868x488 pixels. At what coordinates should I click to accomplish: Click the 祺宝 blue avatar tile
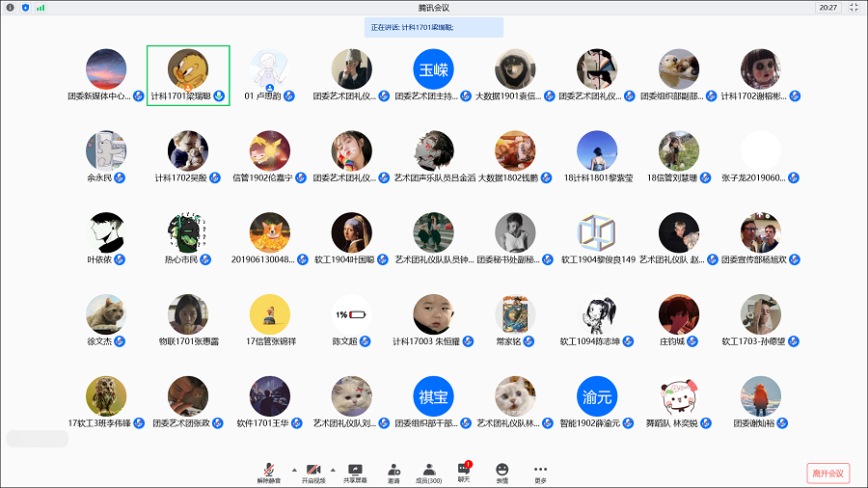[x=433, y=396]
